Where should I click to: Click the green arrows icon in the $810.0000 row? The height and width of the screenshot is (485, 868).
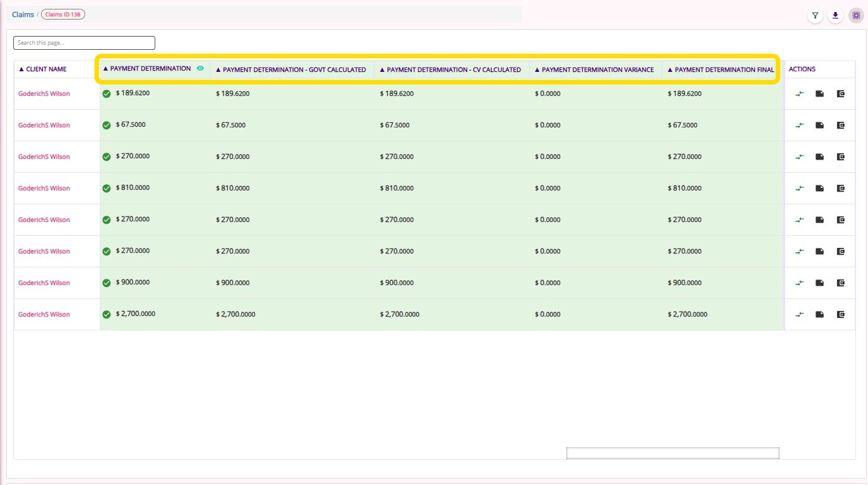pyautogui.click(x=799, y=189)
